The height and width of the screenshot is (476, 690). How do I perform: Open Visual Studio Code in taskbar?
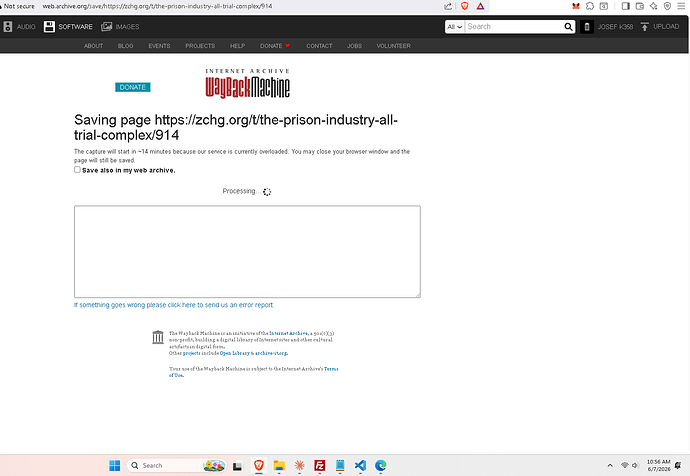[x=360, y=465]
